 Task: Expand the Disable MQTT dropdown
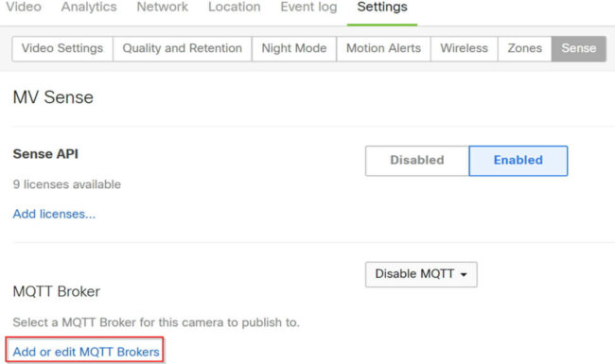pyautogui.click(x=421, y=274)
